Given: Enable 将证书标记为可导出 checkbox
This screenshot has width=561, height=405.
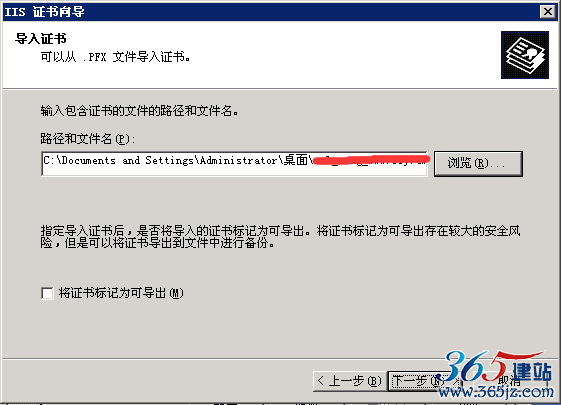Looking at the screenshot, I should [47, 293].
